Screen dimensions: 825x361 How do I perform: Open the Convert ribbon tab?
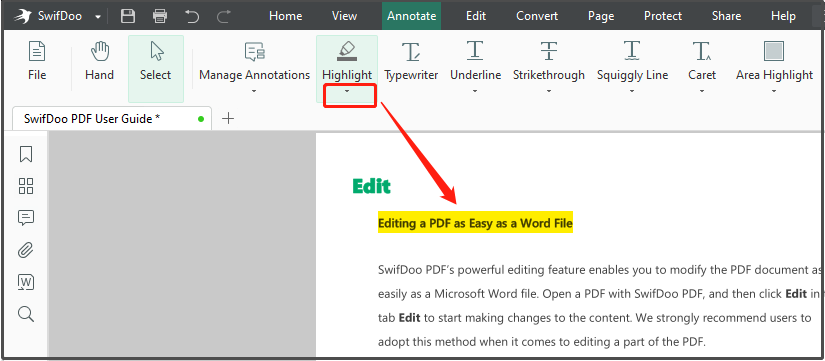(x=537, y=16)
